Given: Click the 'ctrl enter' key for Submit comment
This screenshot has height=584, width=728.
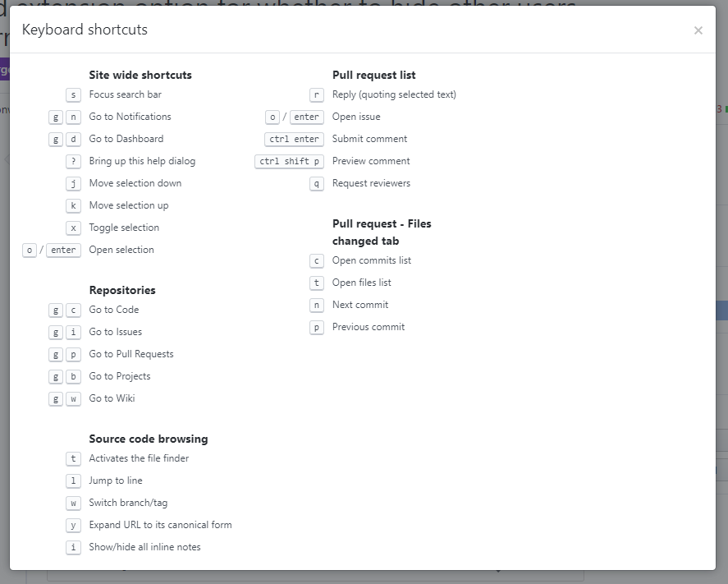Looking at the screenshot, I should [295, 140].
